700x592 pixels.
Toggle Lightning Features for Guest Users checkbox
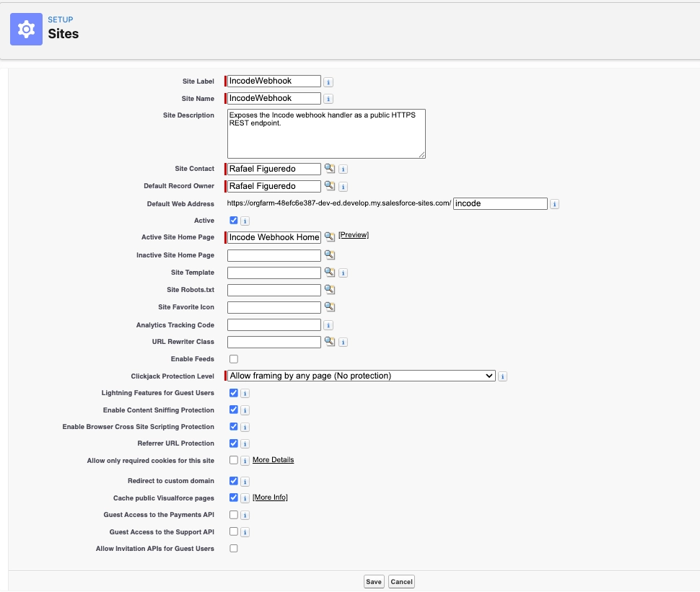click(234, 393)
